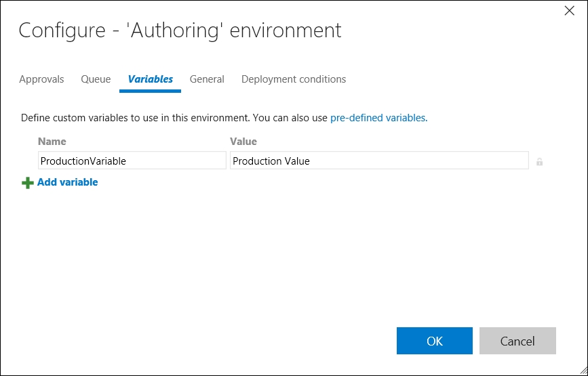Click the green plus icon
This screenshot has width=588, height=376.
[28, 183]
